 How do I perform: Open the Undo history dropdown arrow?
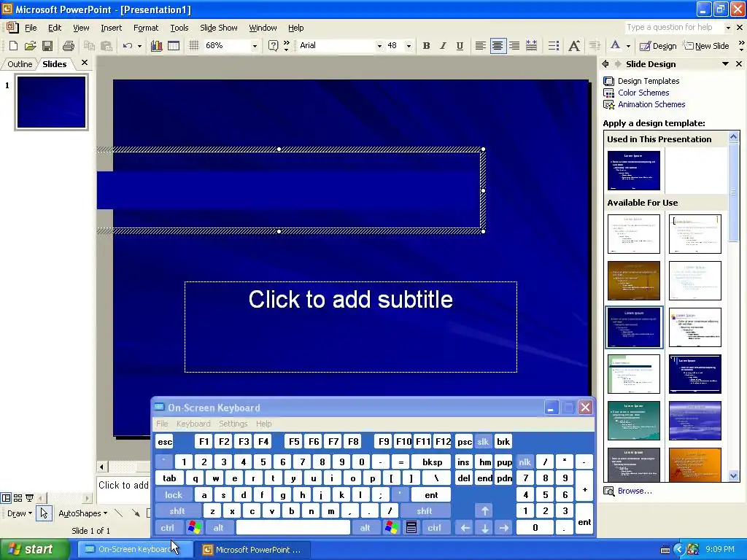point(139,46)
